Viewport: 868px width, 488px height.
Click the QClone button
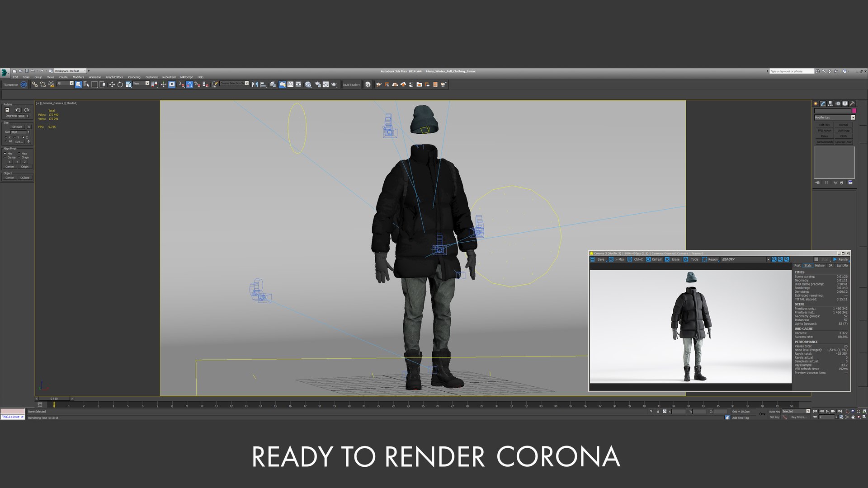point(25,178)
